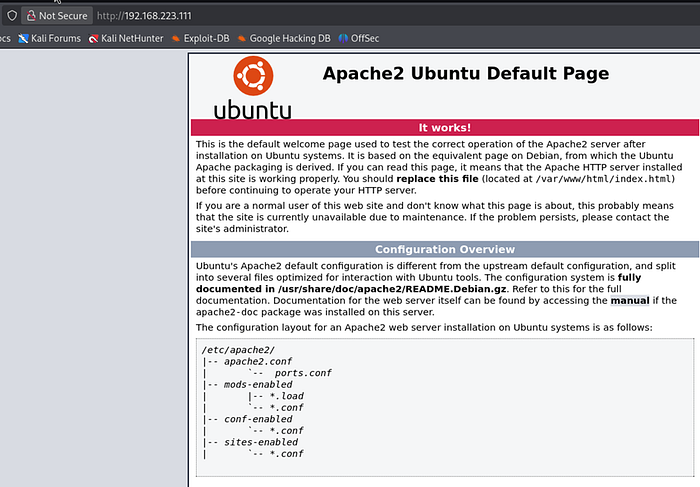Click the /usr/share/doc/apache2/README.Debian.gz text
The image size is (700, 487).
[x=392, y=289]
